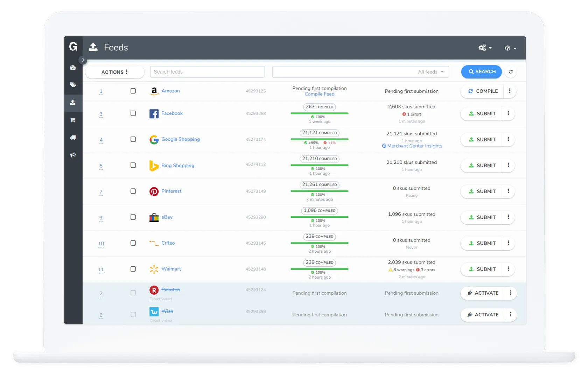Open more options for Bing Shopping row

pyautogui.click(x=508, y=165)
